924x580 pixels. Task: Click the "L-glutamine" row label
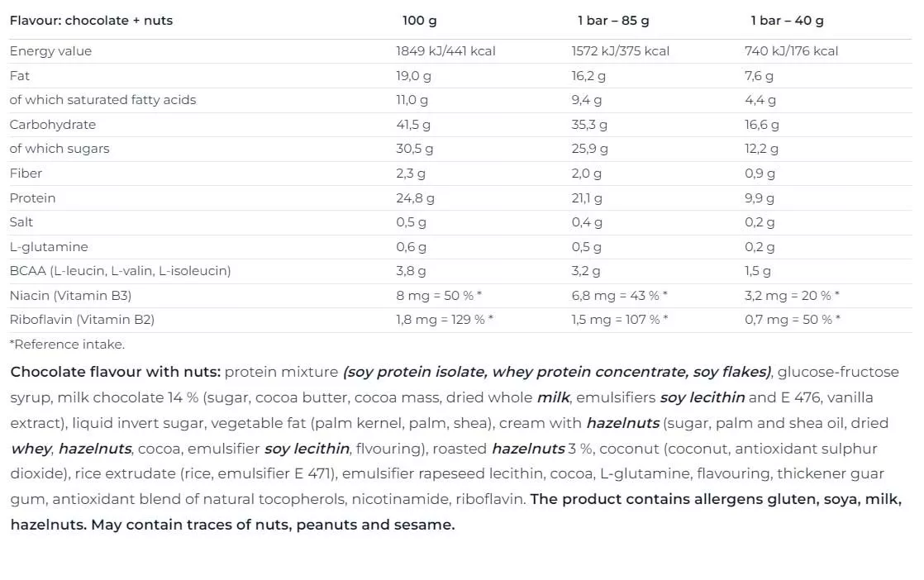tap(48, 247)
